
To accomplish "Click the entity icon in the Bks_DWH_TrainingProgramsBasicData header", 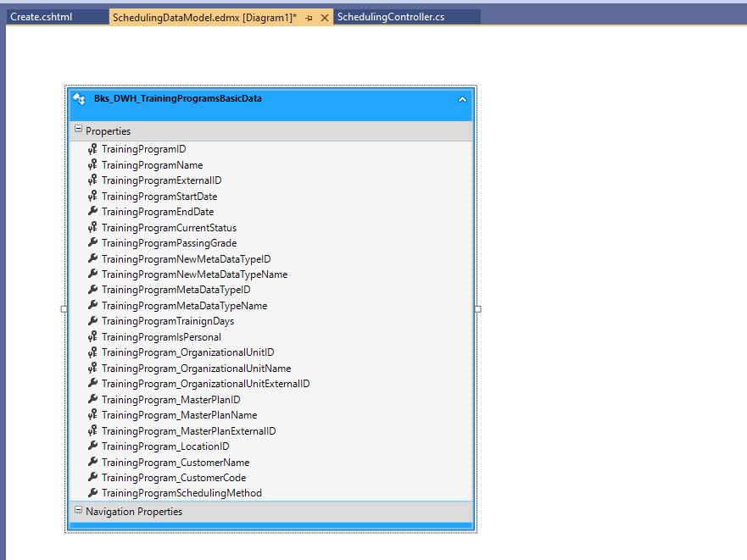I will coord(80,99).
